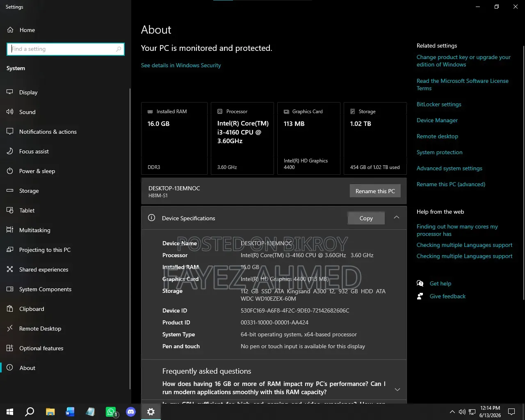The height and width of the screenshot is (420, 525).
Task: Click the volume speaker tray icon
Action: coord(462,412)
